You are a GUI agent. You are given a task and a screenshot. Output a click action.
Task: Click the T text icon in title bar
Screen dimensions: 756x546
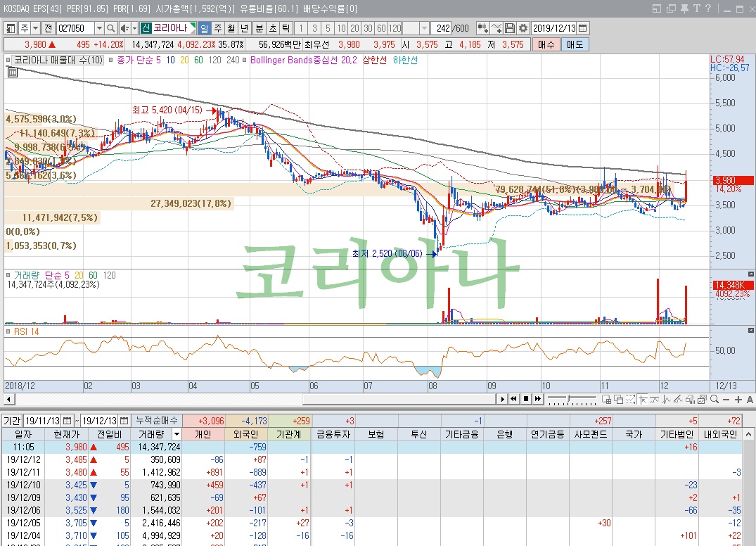click(697, 8)
